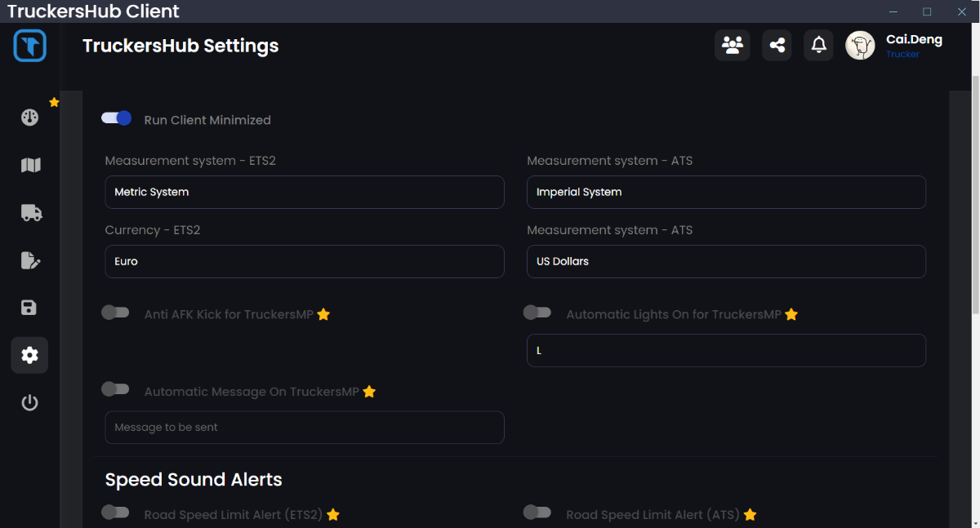Toggle Automatic Lights On for TruckersMP
The width and height of the screenshot is (980, 528).
[537, 313]
